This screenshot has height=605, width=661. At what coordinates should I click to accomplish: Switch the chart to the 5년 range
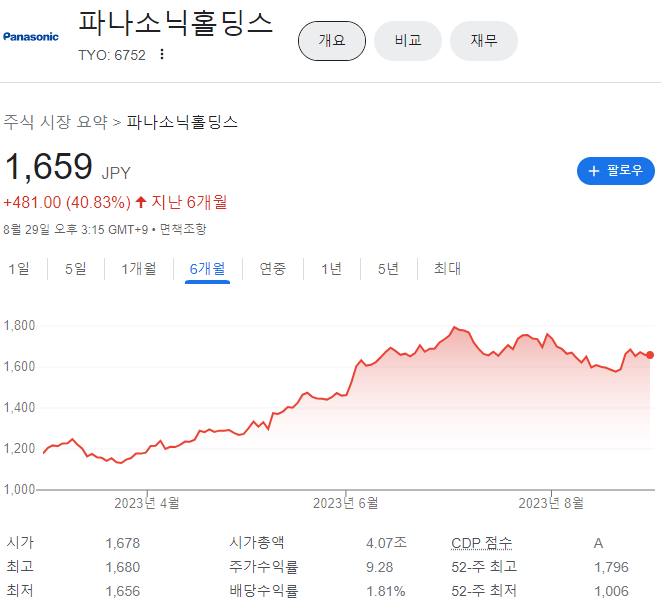pos(388,269)
